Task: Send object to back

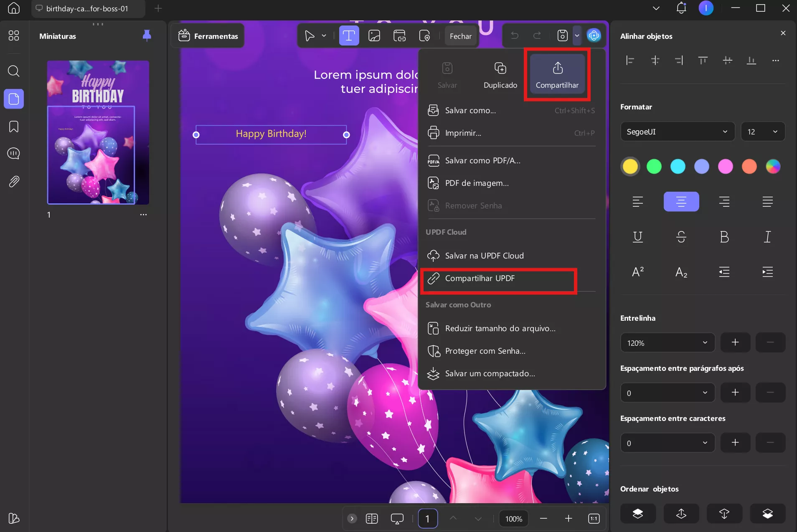Action: click(x=768, y=514)
